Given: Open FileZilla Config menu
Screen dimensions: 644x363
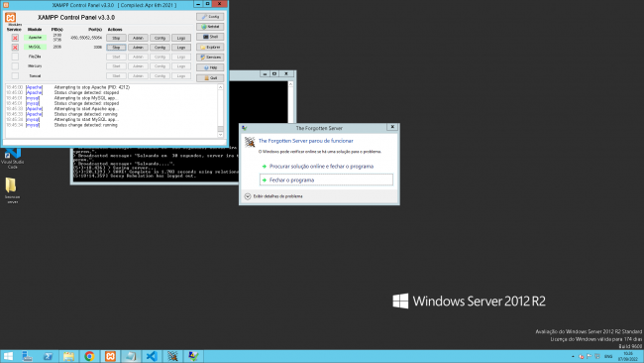Looking at the screenshot, I should pos(160,57).
